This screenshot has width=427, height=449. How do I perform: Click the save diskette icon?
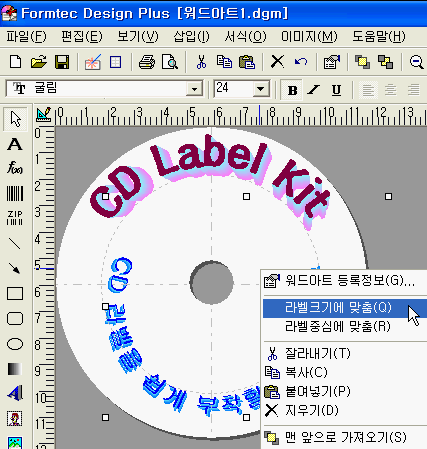[x=62, y=62]
